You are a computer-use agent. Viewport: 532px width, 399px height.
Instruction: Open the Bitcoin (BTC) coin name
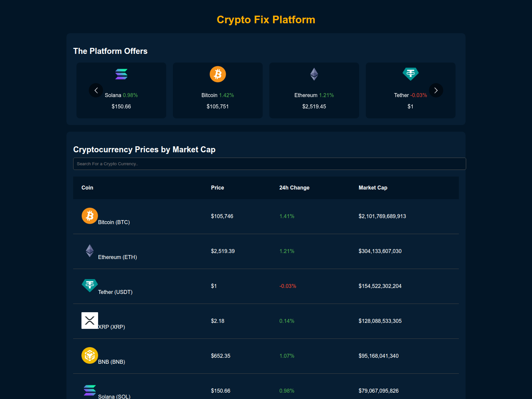coord(114,222)
